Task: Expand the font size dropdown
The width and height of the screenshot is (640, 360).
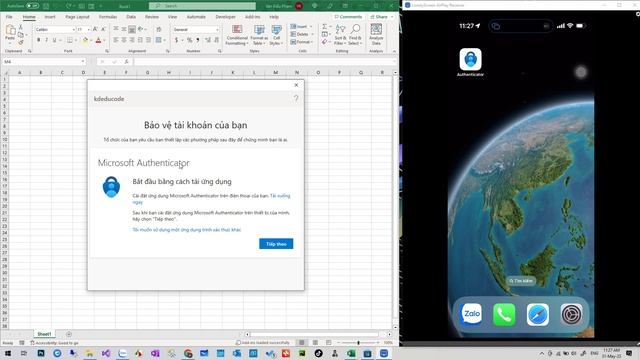Action: click(x=89, y=29)
